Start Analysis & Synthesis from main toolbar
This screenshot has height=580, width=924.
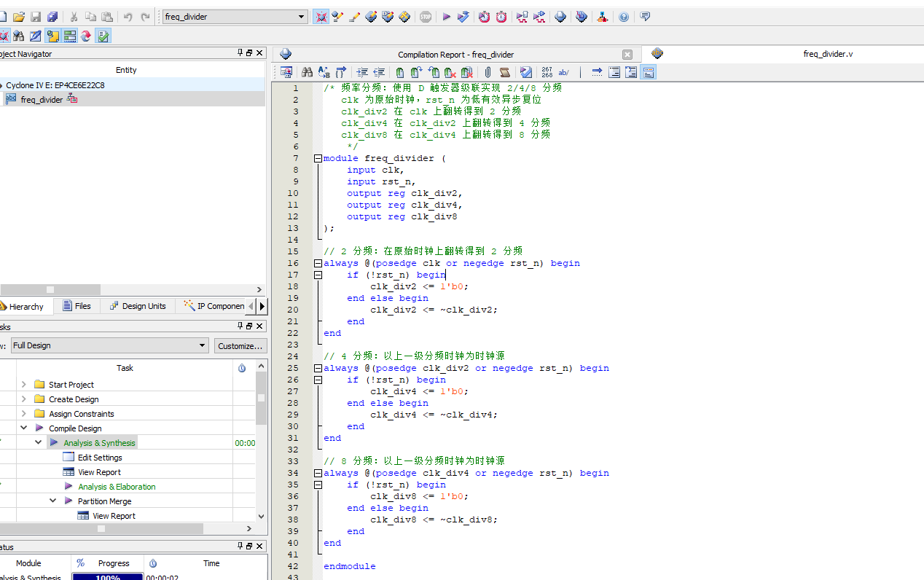[463, 17]
